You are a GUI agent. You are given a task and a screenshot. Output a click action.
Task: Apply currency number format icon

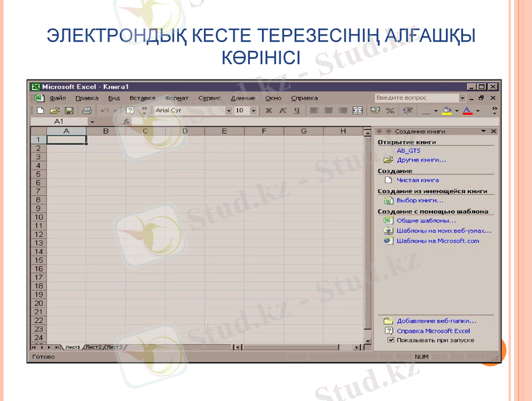tap(375, 110)
